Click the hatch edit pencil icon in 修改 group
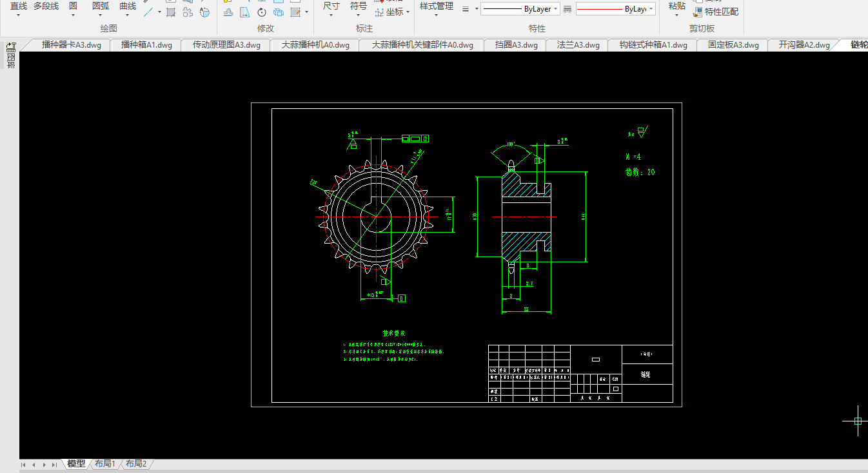The height and width of the screenshot is (473, 868). tap(295, 12)
